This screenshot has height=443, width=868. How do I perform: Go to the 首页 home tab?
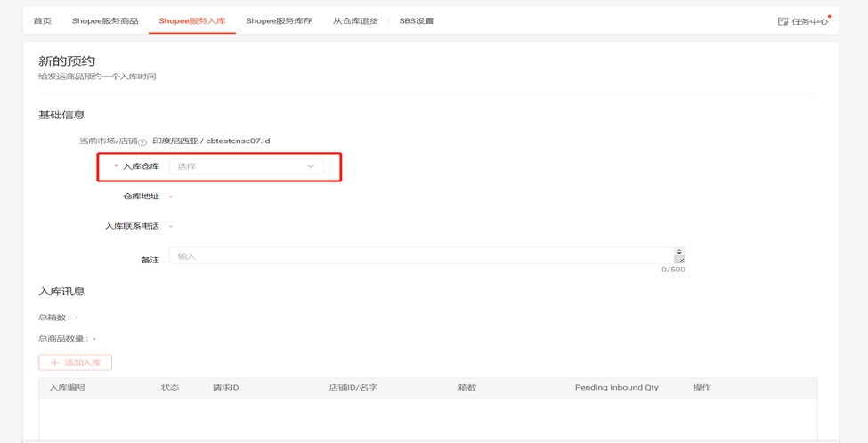42,21
